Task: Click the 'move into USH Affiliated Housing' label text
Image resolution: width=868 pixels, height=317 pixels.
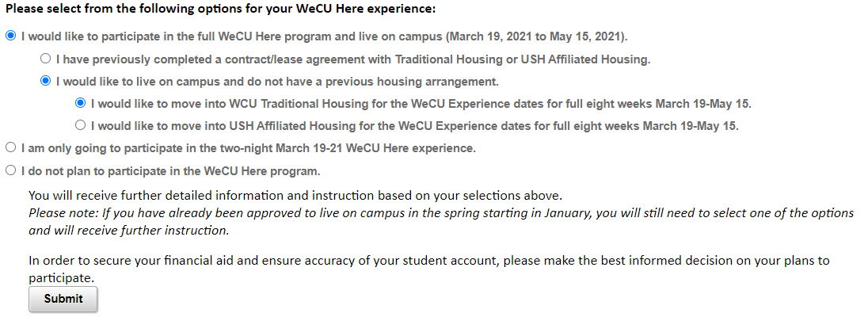Action: (x=414, y=125)
